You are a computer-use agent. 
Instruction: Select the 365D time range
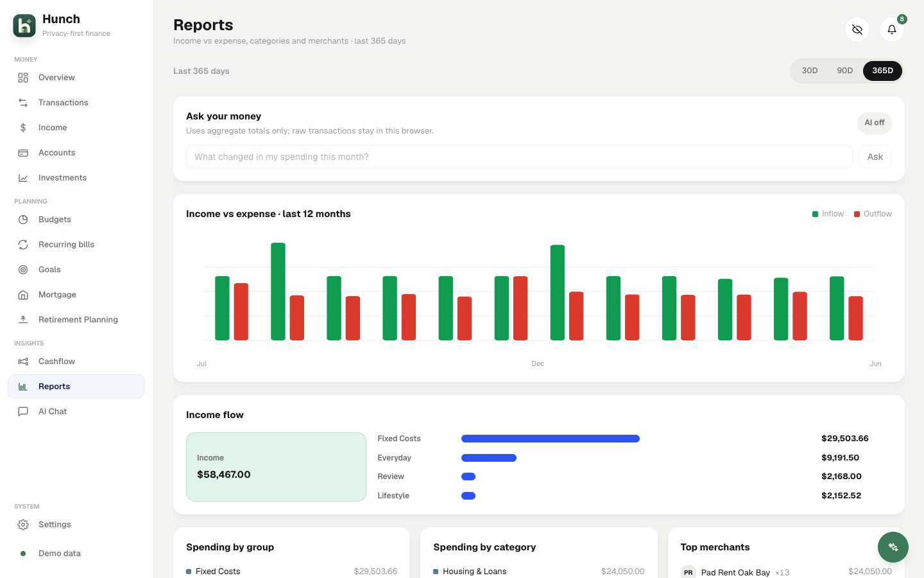[882, 71]
